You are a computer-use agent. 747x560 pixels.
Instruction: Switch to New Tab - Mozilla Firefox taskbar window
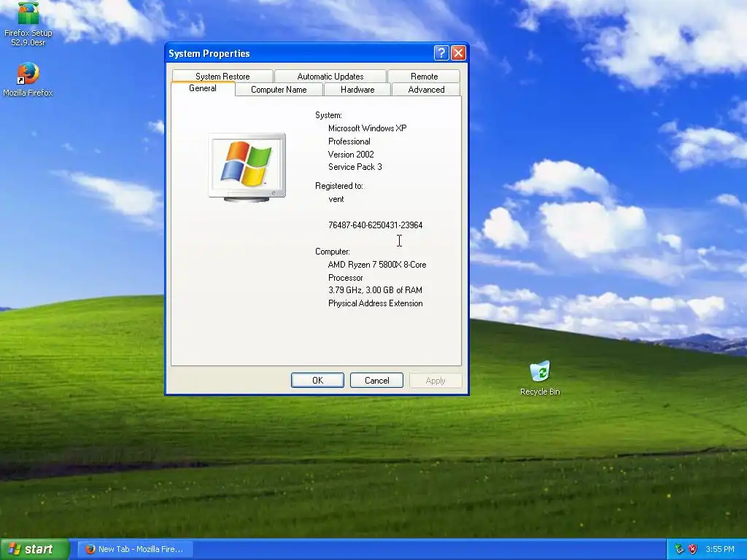[x=135, y=549]
